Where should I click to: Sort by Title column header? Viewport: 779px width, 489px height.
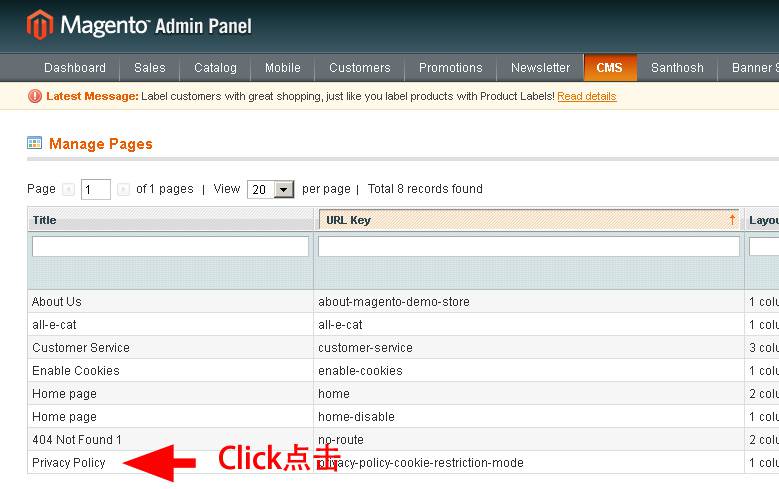pos(45,220)
